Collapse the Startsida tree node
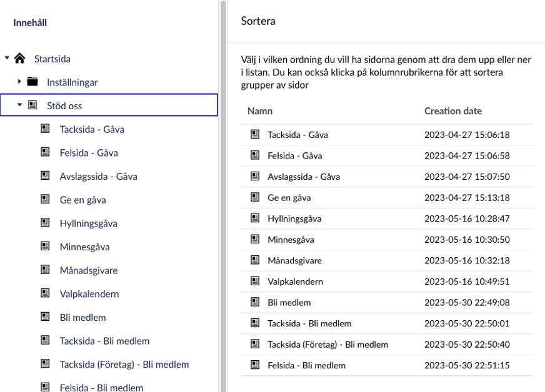This screenshot has height=392, width=545. click(7, 58)
